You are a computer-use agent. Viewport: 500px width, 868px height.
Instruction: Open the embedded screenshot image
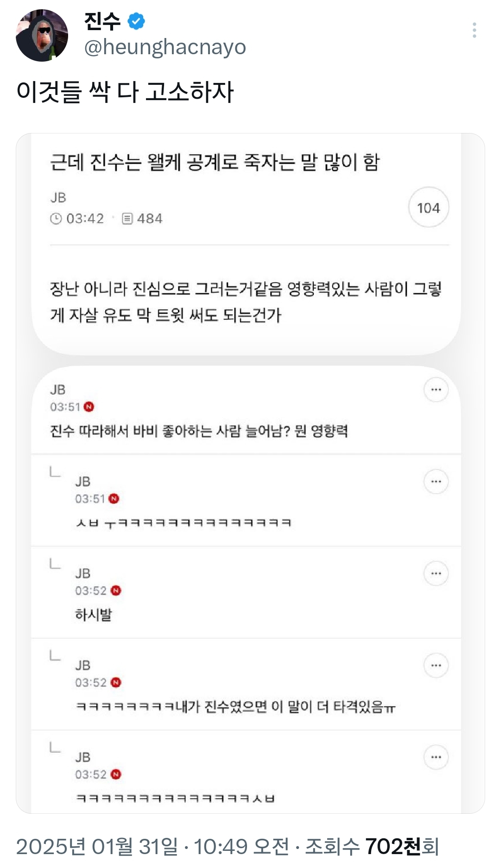(250, 473)
